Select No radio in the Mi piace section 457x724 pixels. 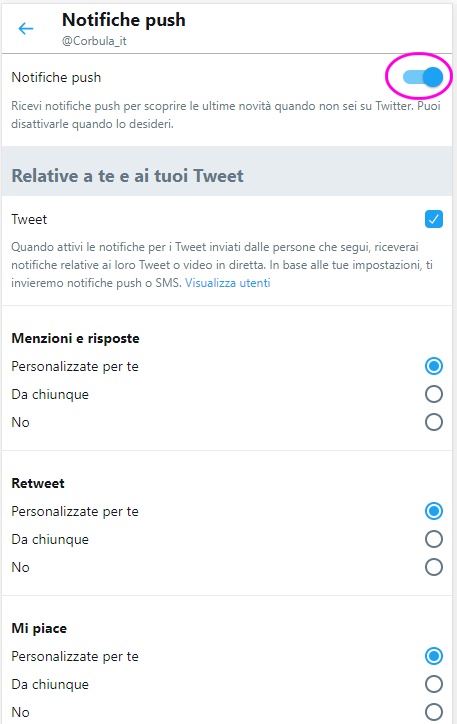click(x=433, y=712)
